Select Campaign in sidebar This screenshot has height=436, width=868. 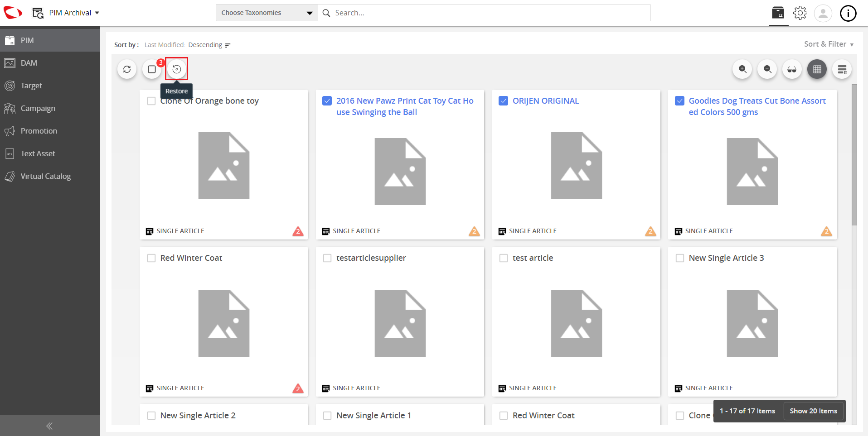(50, 108)
